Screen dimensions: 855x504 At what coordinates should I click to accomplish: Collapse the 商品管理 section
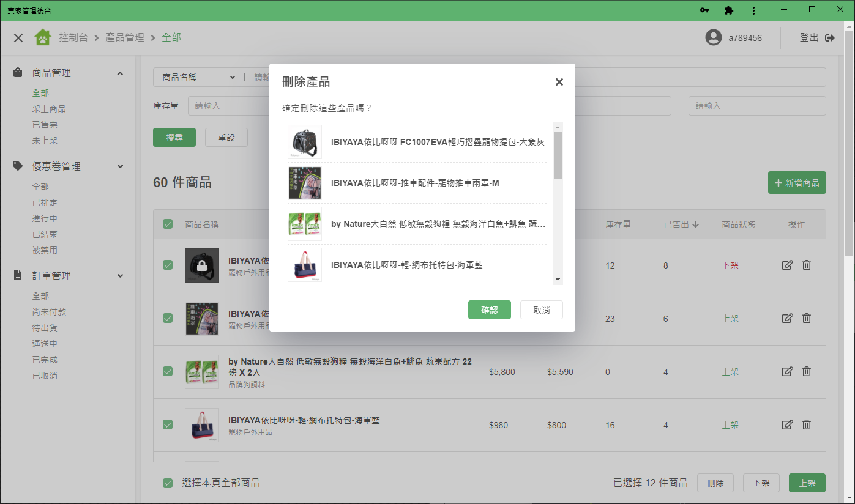point(120,73)
